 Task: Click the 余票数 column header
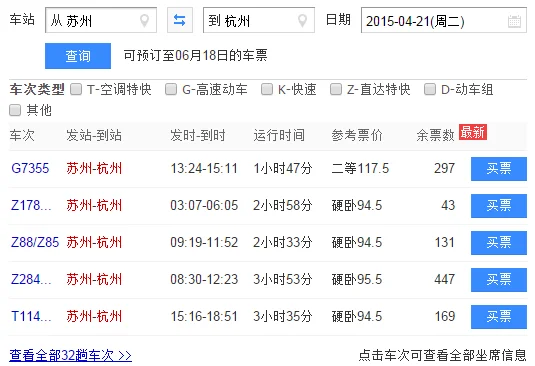(x=435, y=135)
